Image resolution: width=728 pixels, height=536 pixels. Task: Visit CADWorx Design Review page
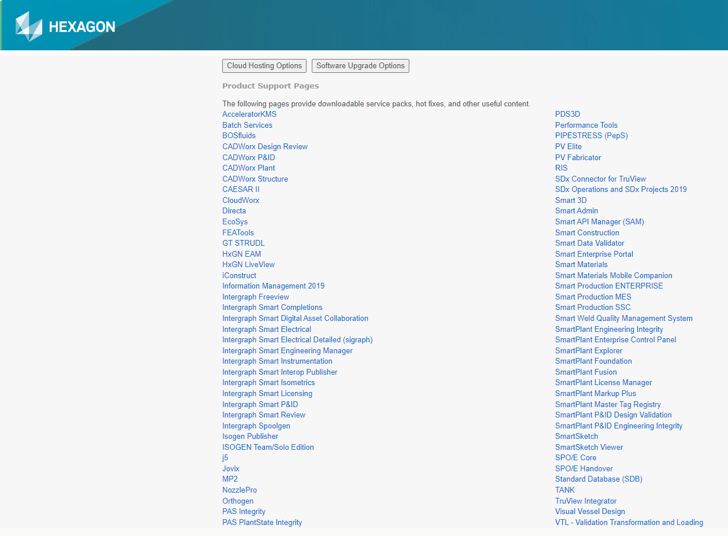[265, 147]
